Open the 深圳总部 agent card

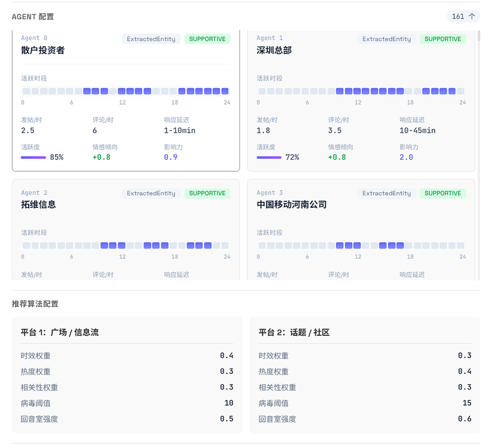361,100
